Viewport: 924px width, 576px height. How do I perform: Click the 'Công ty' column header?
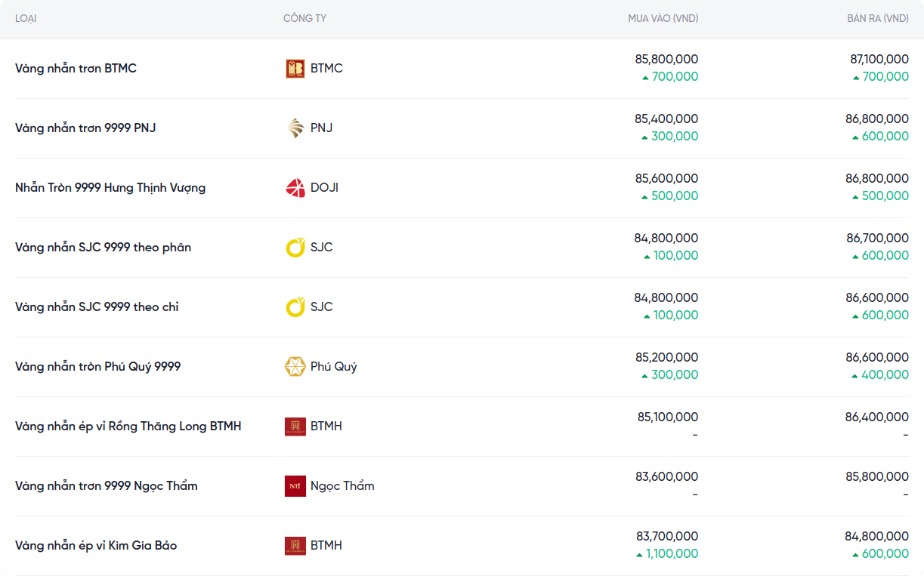click(x=304, y=18)
